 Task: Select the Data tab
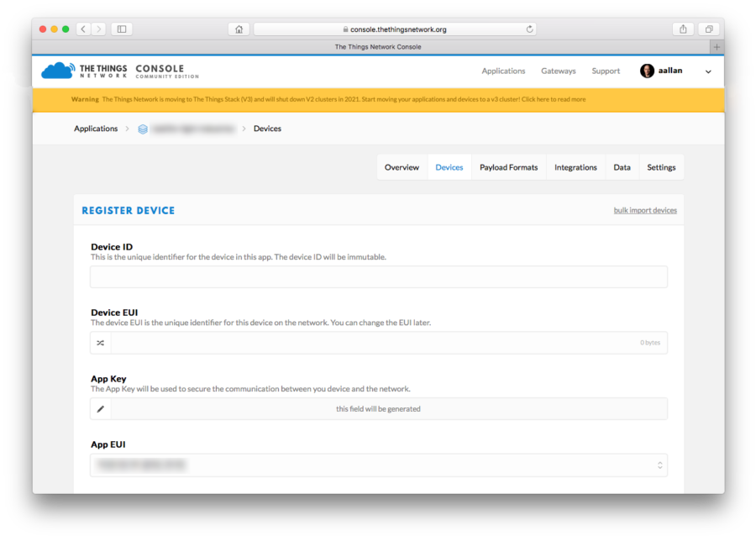pos(622,167)
